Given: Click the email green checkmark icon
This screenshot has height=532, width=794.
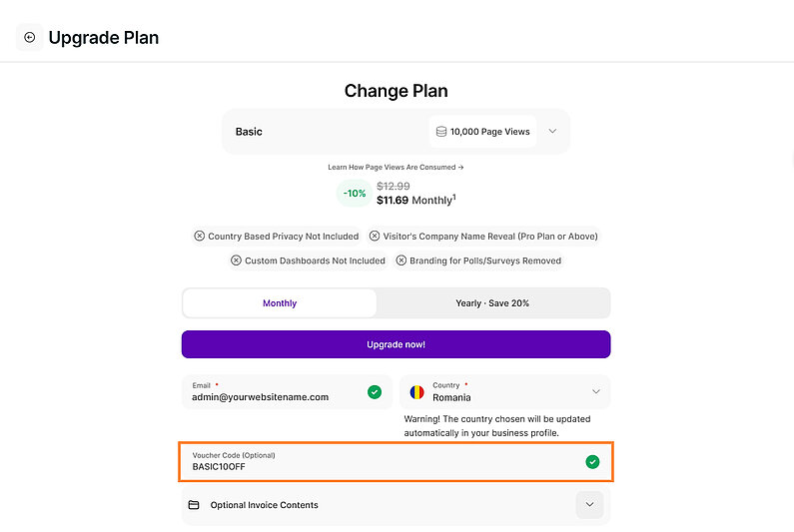Looking at the screenshot, I should pyautogui.click(x=375, y=392).
